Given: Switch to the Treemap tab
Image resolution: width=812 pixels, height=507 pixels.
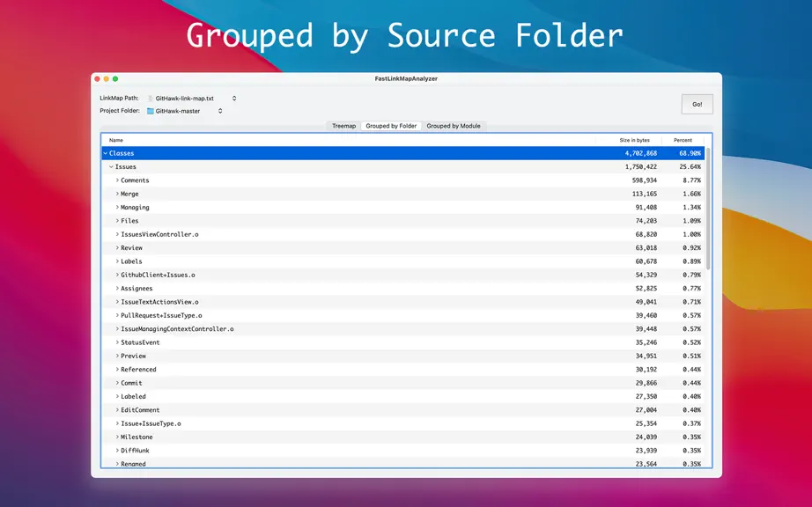Looking at the screenshot, I should tap(343, 126).
